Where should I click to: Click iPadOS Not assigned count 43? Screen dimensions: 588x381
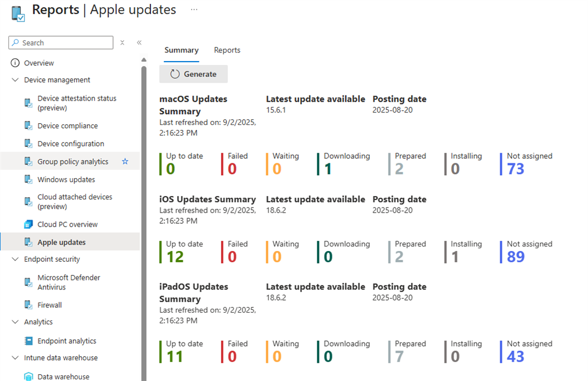(516, 356)
